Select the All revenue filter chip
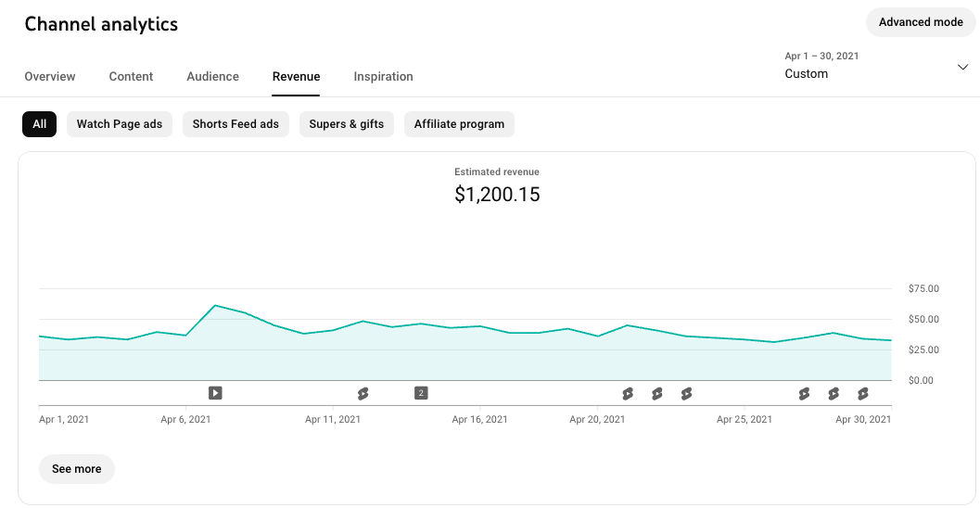This screenshot has width=980, height=508. tap(39, 124)
